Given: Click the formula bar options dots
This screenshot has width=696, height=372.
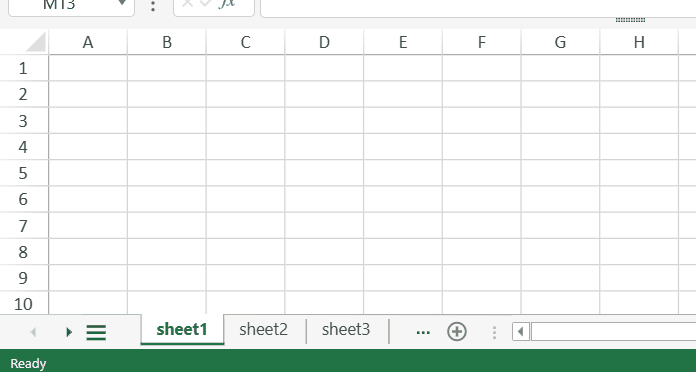Looking at the screenshot, I should tap(153, 6).
